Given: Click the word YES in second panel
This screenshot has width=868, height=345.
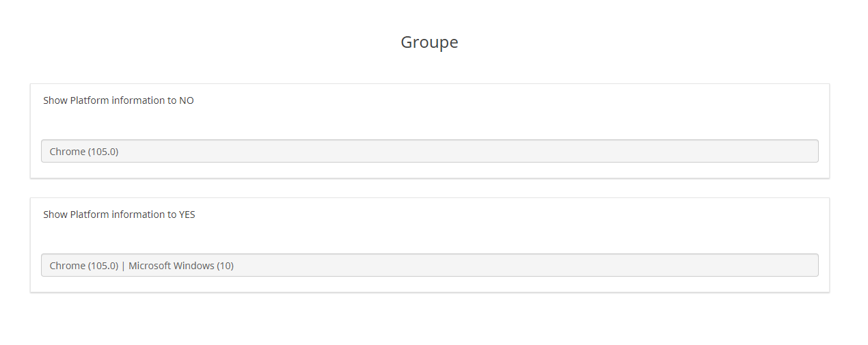Looking at the screenshot, I should click(187, 215).
